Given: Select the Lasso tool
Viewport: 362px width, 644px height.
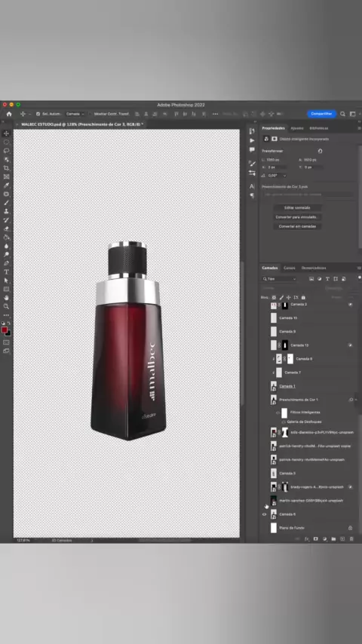Looking at the screenshot, I should tap(6, 151).
